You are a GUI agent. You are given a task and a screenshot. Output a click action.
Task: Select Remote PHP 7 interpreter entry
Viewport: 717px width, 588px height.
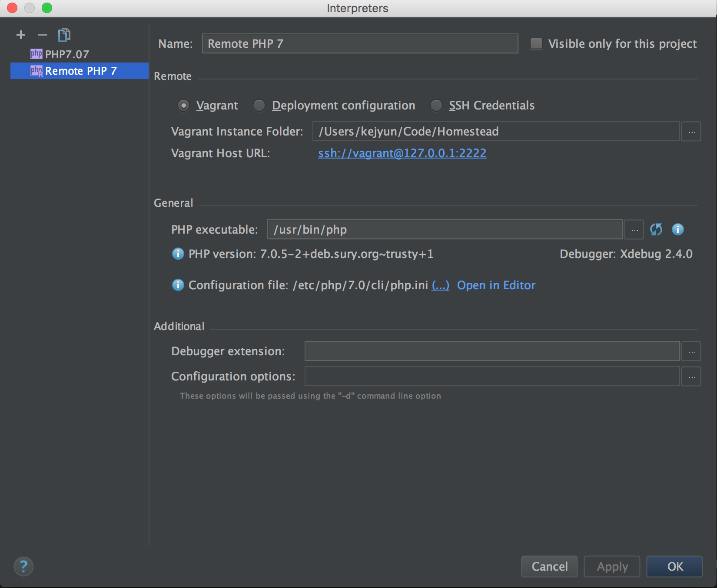pos(81,71)
